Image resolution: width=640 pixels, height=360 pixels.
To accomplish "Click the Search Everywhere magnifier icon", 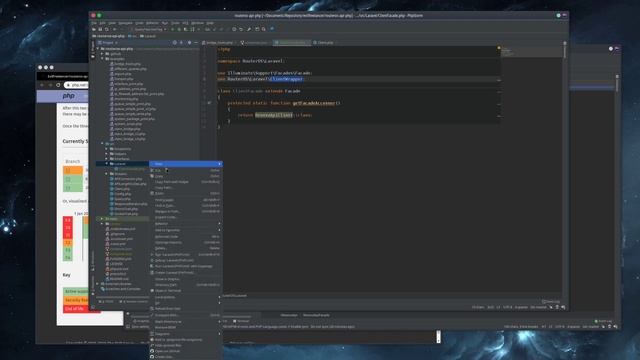I will pos(264,29).
